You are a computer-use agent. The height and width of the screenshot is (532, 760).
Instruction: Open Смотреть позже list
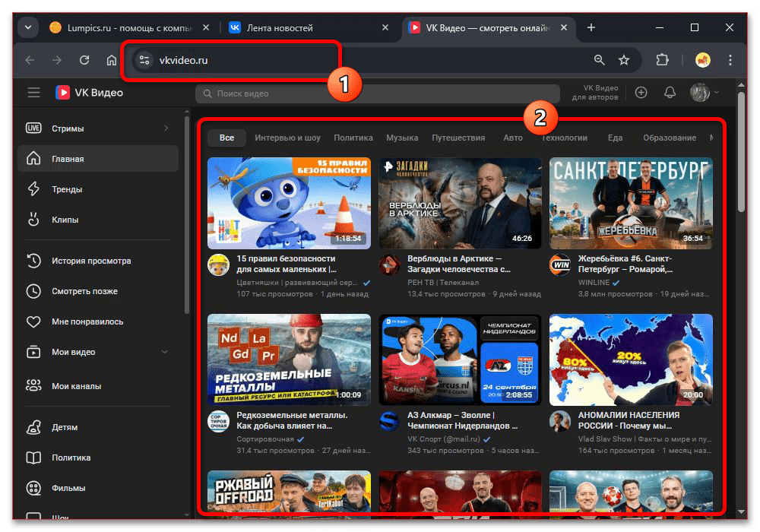tap(97, 291)
